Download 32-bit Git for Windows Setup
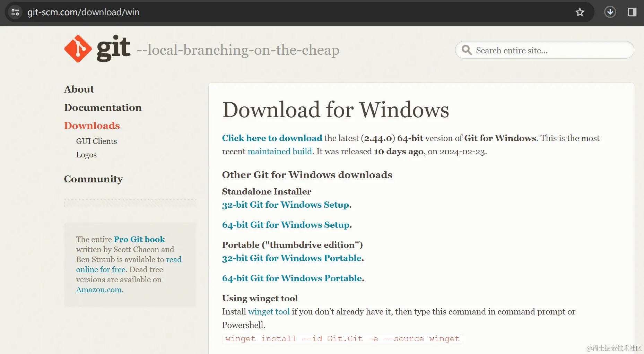The image size is (644, 354). [x=286, y=205]
